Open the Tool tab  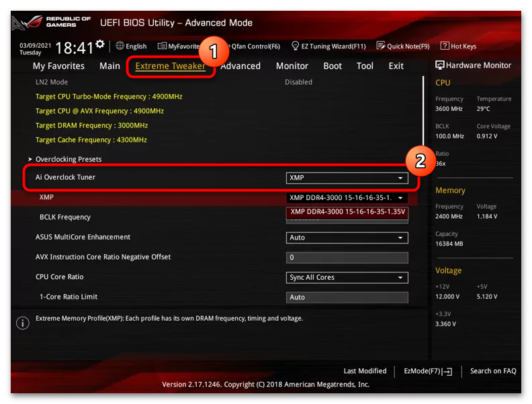click(365, 66)
